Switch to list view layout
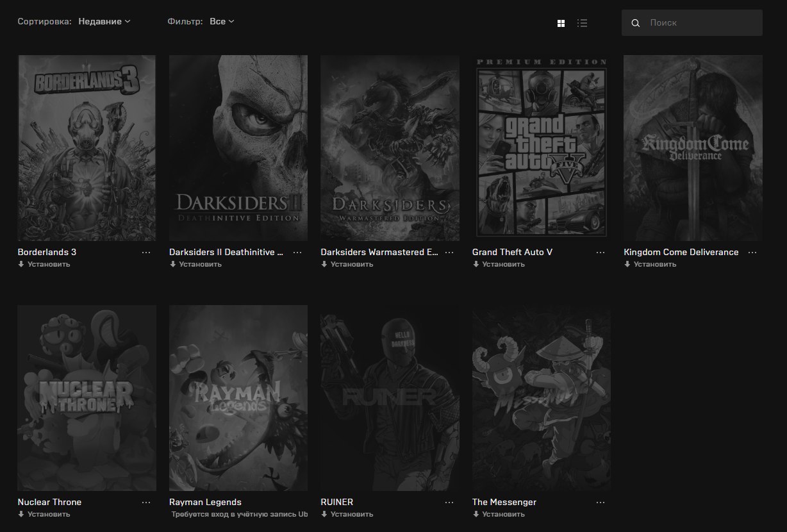787x532 pixels. point(582,23)
